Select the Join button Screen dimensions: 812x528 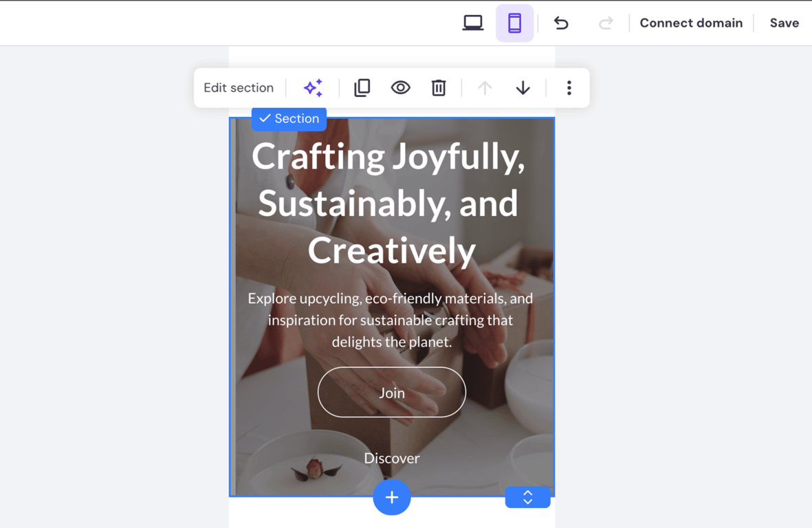[391, 393]
